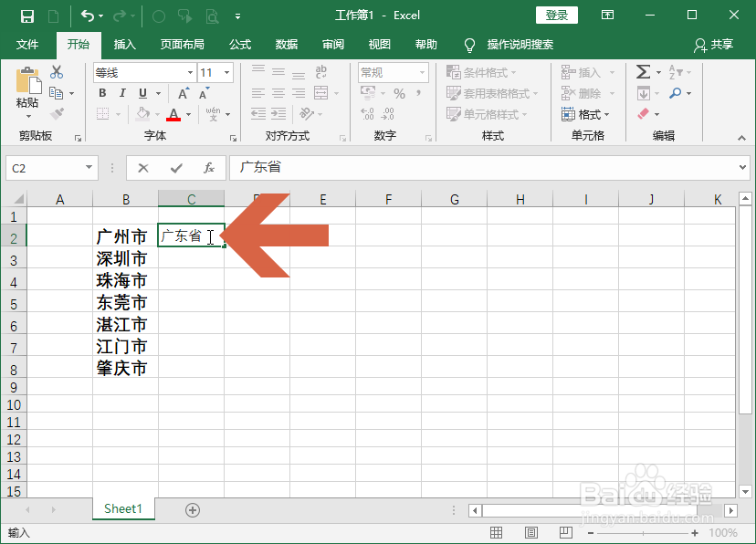Image resolution: width=756 pixels, height=544 pixels.
Task: Copy selection with the copy icon
Action: (x=57, y=93)
